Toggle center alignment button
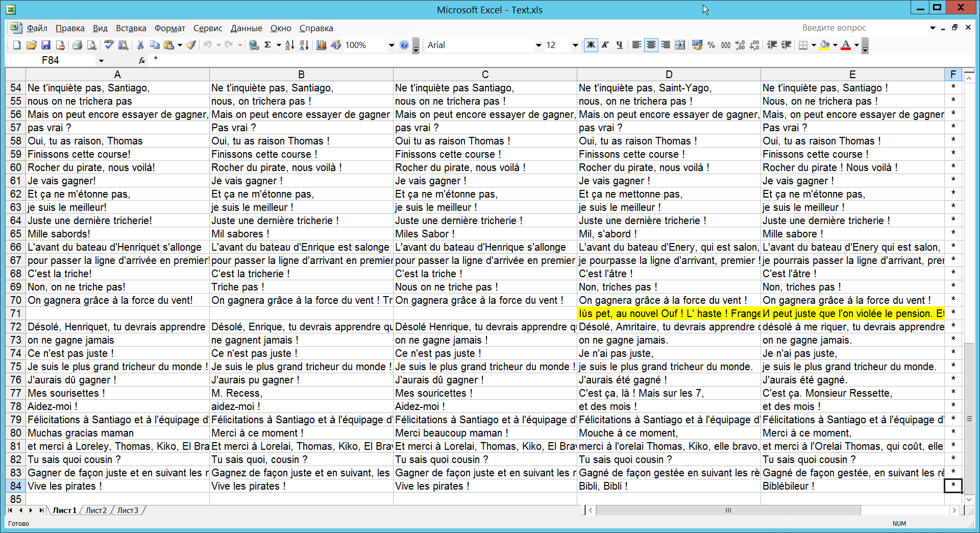This screenshot has height=533, width=980. (651, 45)
